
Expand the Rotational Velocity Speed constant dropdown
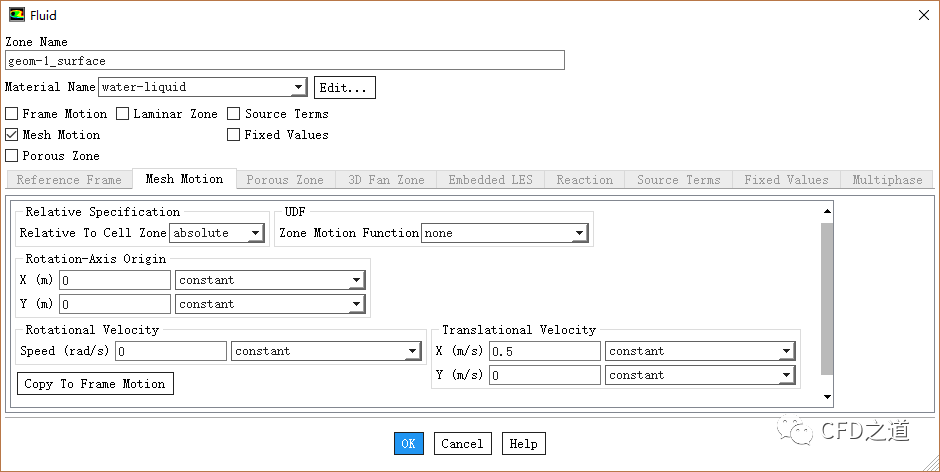(412, 352)
